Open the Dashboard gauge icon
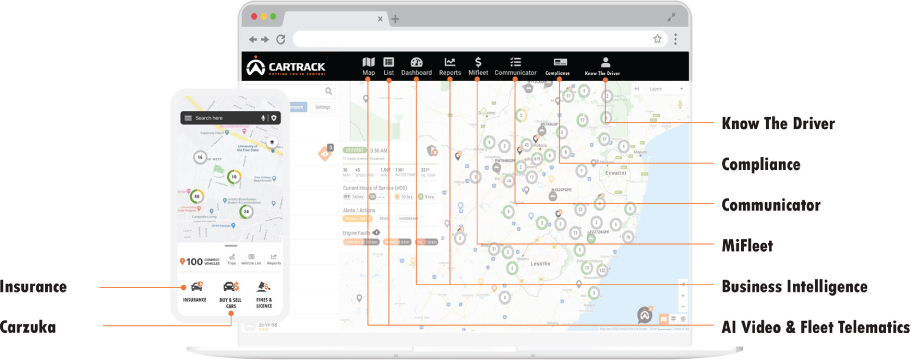912x360 pixels. point(416,62)
